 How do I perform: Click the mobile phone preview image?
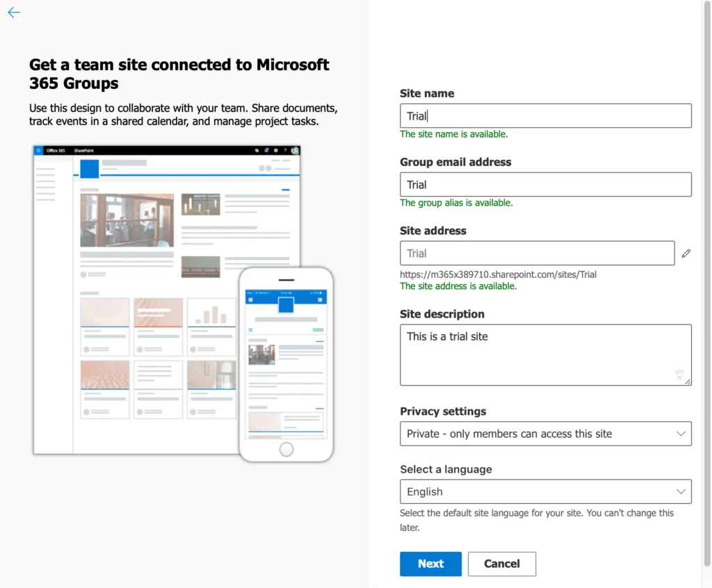point(286,365)
